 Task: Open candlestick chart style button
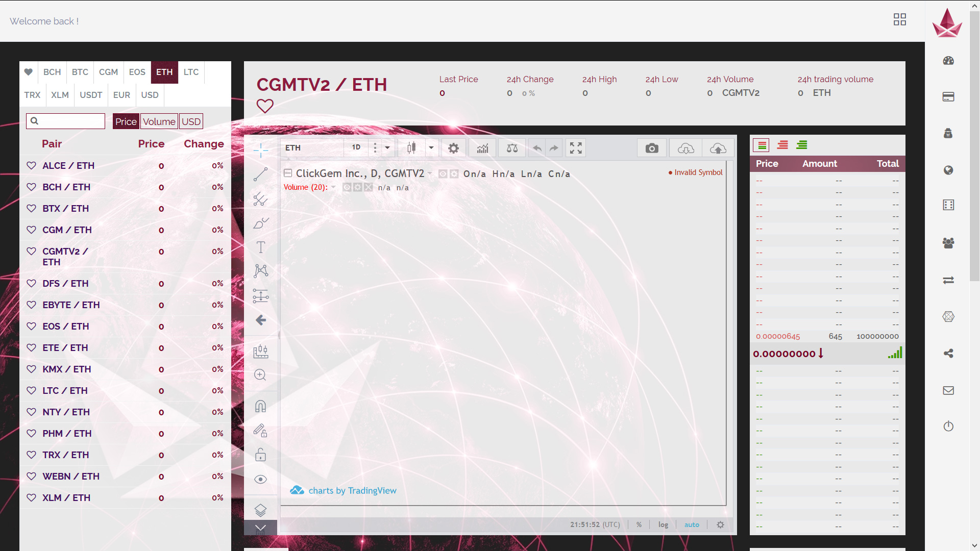[x=411, y=148]
